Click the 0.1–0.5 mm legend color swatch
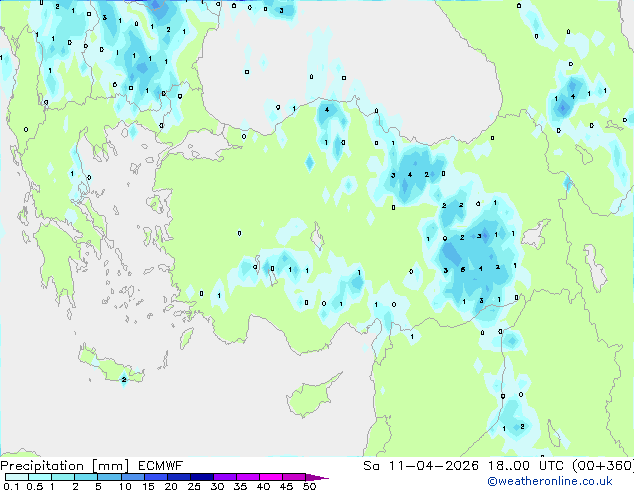Image resolution: width=634 pixels, height=490 pixels. [x=17, y=477]
